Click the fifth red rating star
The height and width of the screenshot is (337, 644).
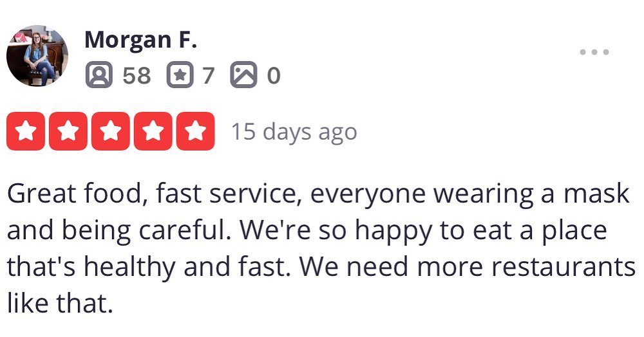[196, 131]
